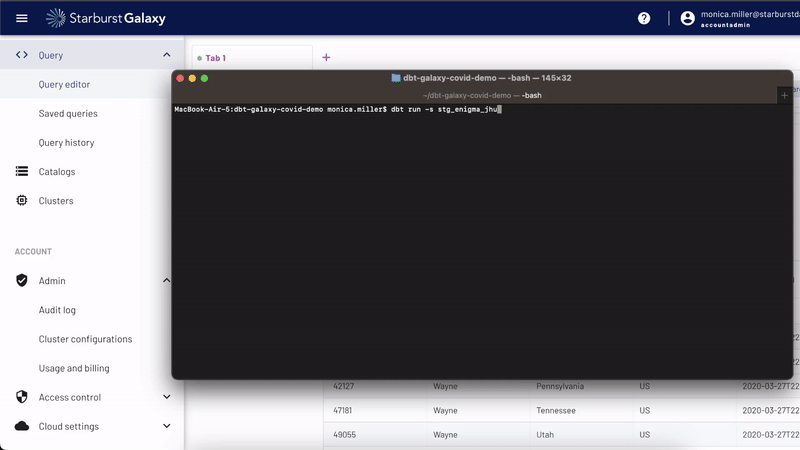Open Saved queries
The width and height of the screenshot is (800, 450).
point(68,113)
